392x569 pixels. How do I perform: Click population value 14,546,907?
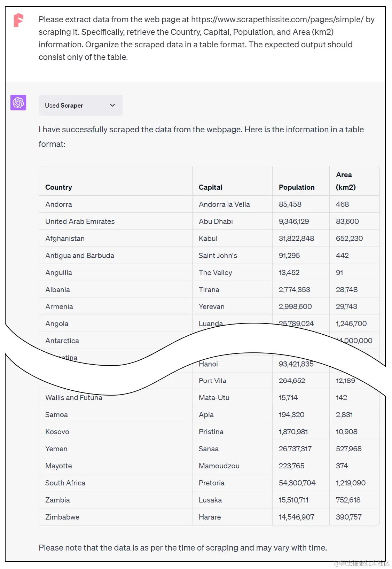pos(297,517)
